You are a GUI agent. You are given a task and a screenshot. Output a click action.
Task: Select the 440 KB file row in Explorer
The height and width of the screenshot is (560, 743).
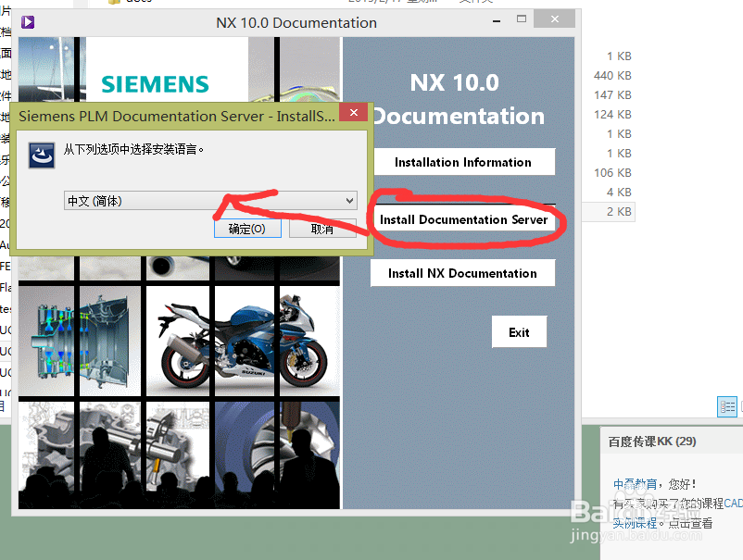[x=612, y=76]
